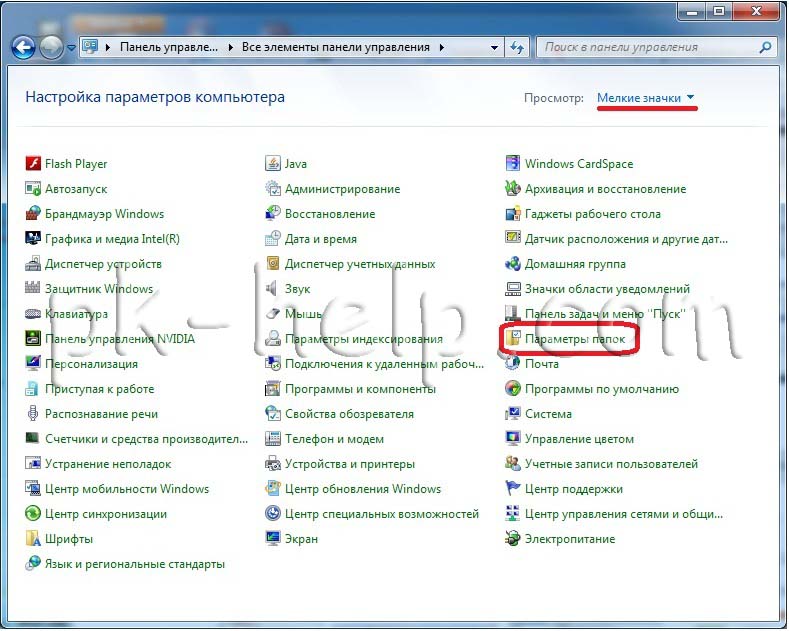Open the Администрирование icon

[273, 189]
